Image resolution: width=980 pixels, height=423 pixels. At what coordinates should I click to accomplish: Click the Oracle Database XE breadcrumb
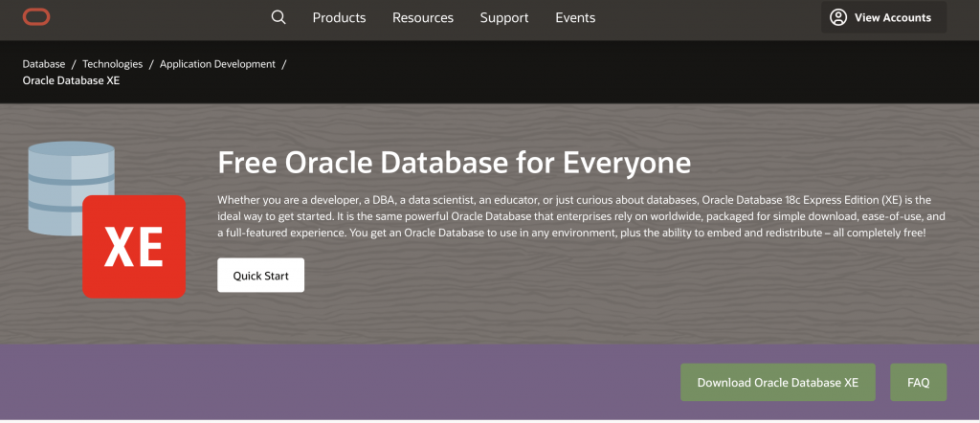pos(71,80)
